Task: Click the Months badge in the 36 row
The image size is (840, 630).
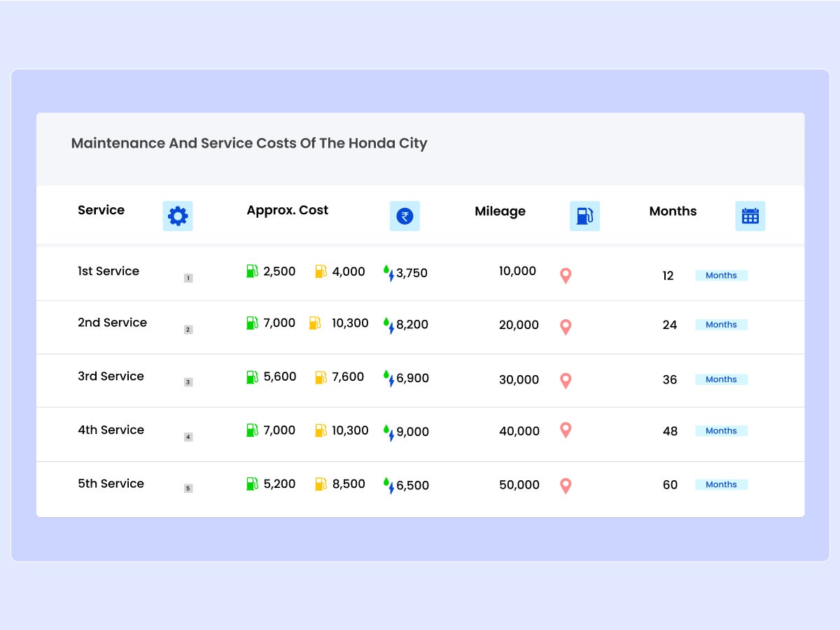Action: click(x=721, y=379)
